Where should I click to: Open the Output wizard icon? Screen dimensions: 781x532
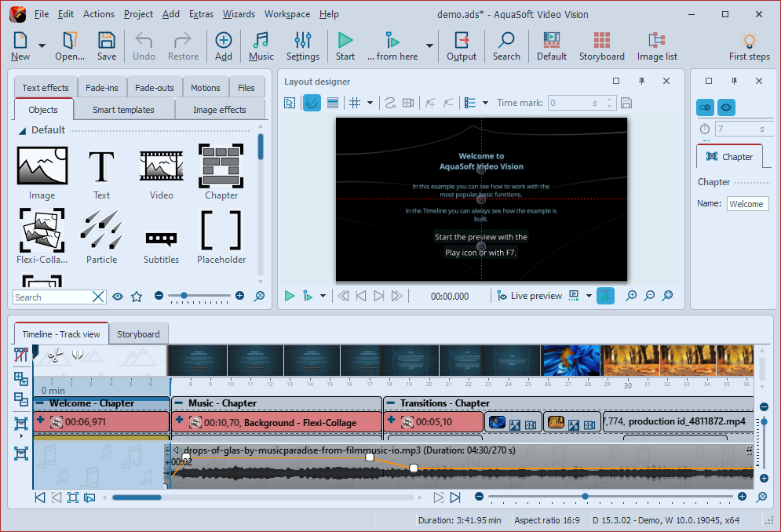462,46
